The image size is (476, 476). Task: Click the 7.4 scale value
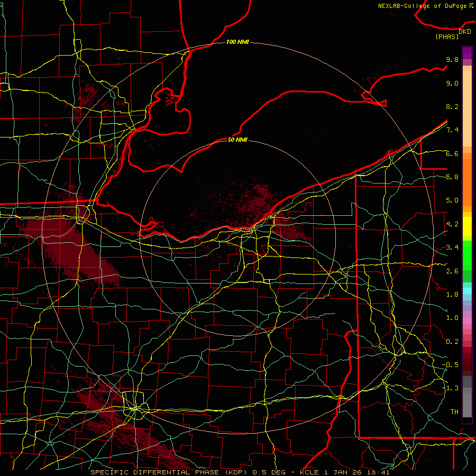452,130
